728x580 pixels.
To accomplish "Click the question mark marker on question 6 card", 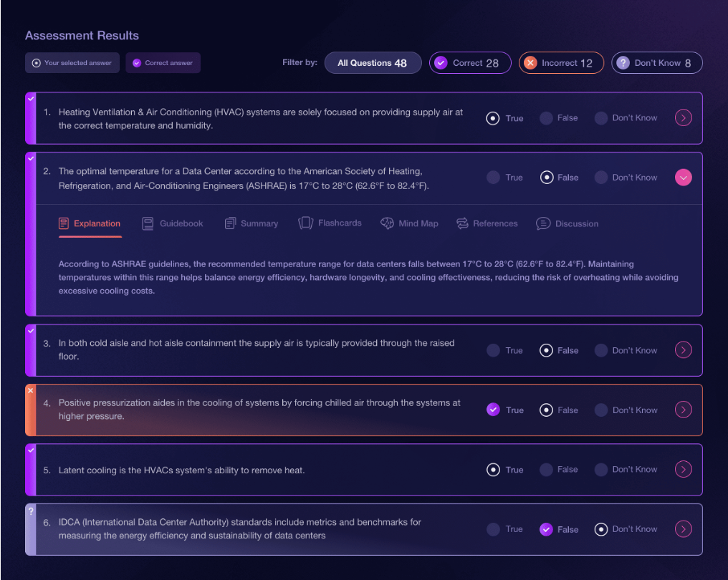I will click(31, 511).
